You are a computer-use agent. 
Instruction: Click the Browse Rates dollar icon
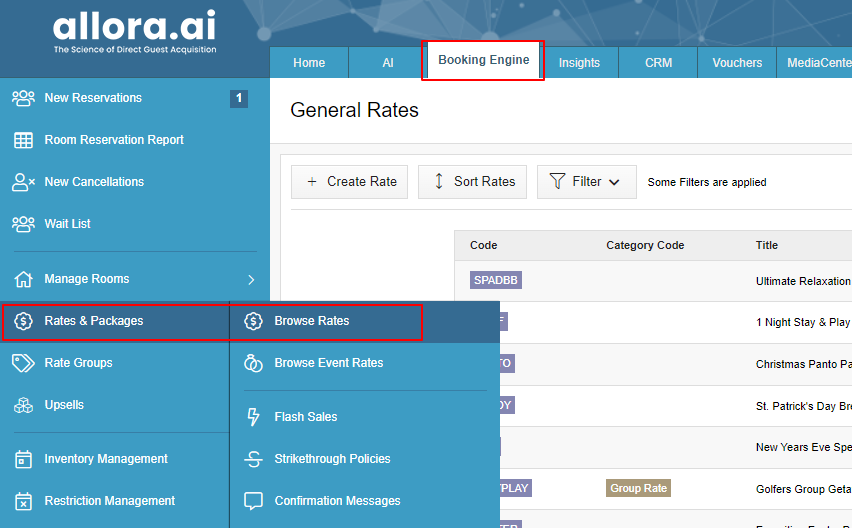253,321
